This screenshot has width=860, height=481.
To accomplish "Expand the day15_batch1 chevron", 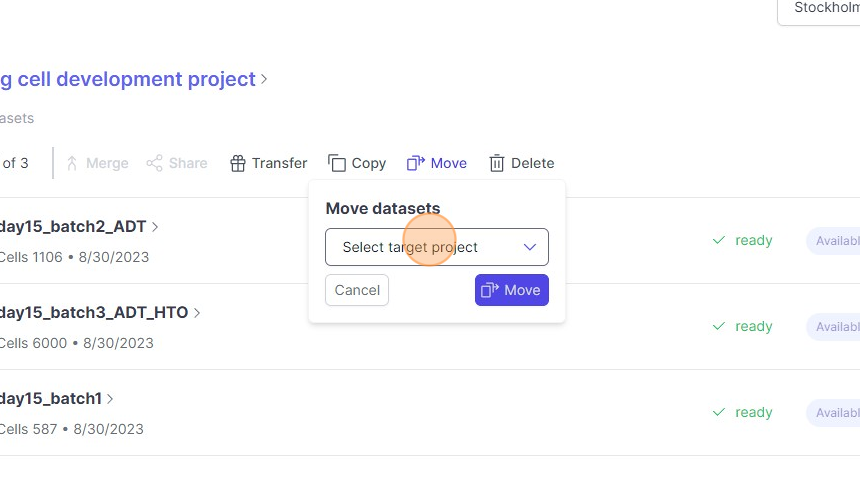I will [x=110, y=398].
